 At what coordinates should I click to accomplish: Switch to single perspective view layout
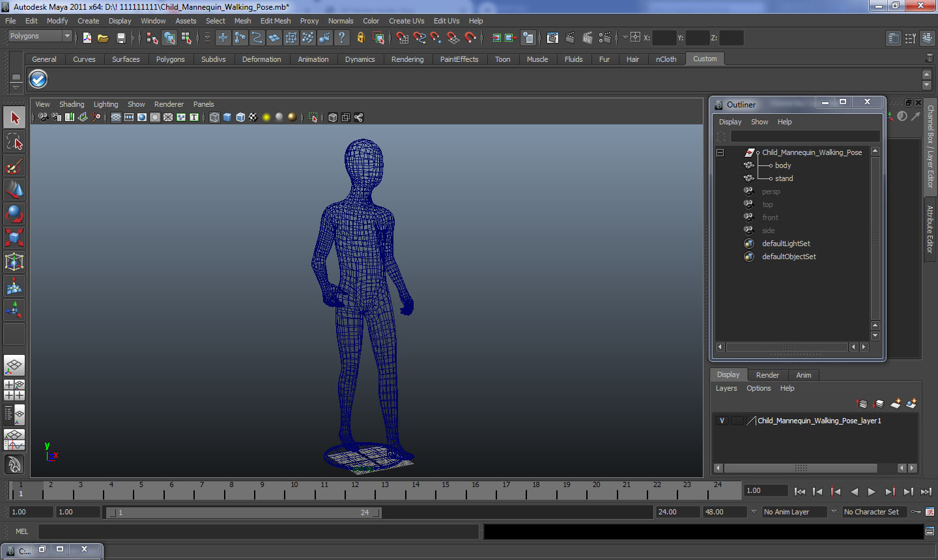click(x=14, y=365)
